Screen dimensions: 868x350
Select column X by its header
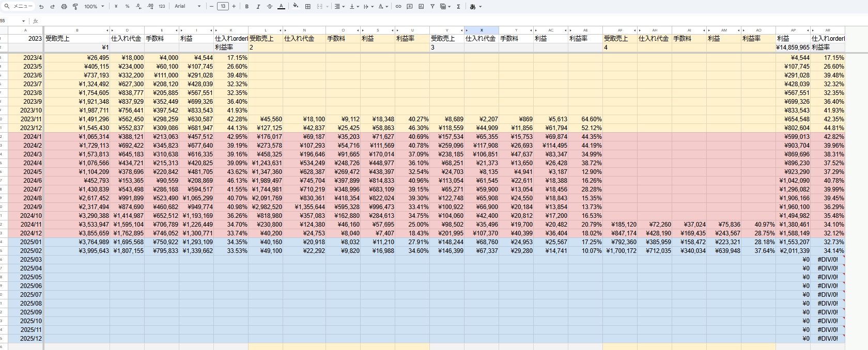coord(482,30)
